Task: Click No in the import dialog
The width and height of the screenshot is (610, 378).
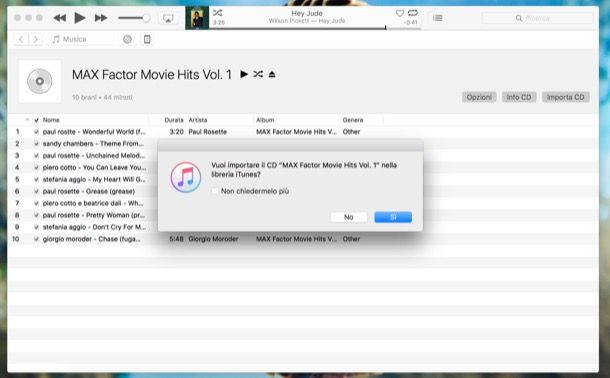Action: pyautogui.click(x=349, y=217)
